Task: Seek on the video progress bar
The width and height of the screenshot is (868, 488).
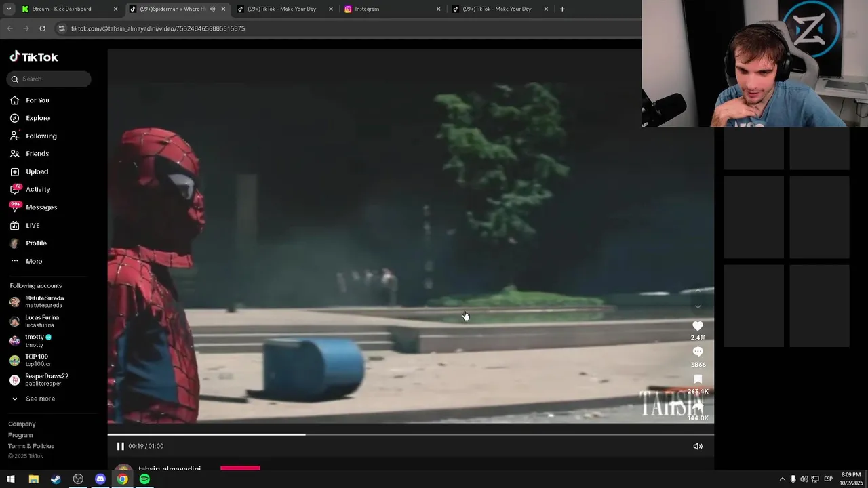Action: click(x=410, y=434)
